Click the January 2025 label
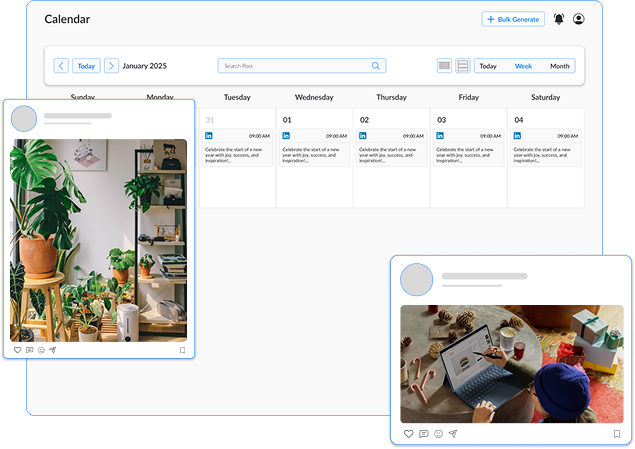This screenshot has width=635, height=449. pos(145,66)
